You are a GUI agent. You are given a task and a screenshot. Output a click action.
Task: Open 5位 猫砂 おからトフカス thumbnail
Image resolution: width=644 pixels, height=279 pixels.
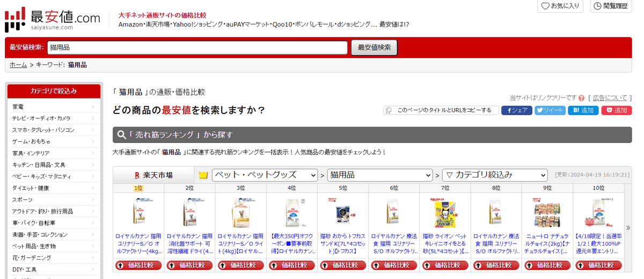click(x=343, y=212)
